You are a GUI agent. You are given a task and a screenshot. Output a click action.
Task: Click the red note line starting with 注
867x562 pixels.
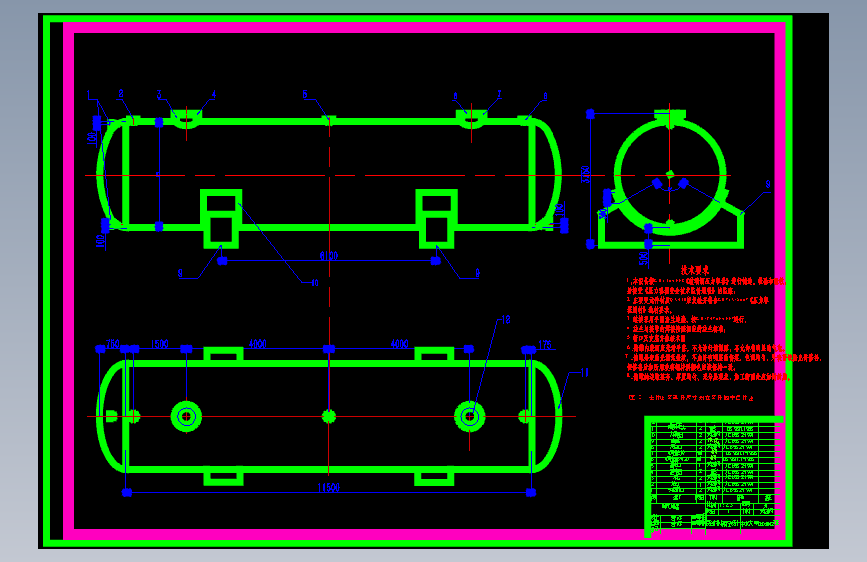691,397
